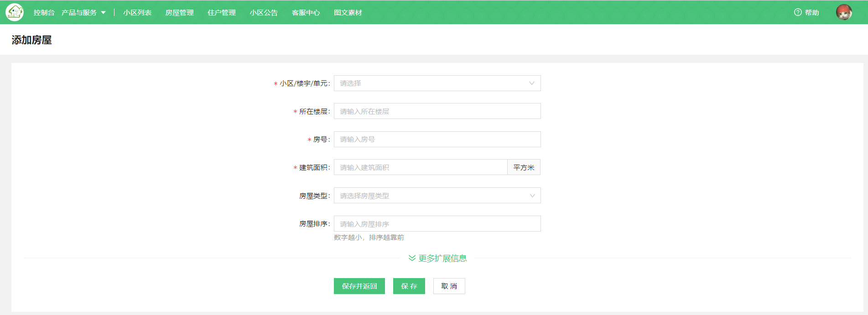Click the 保存并返回 button
Screen dimensions: 868x315
359,286
